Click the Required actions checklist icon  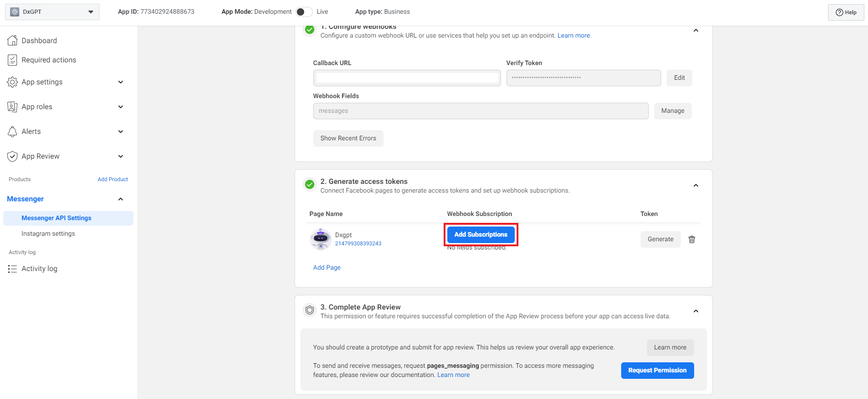tap(12, 60)
